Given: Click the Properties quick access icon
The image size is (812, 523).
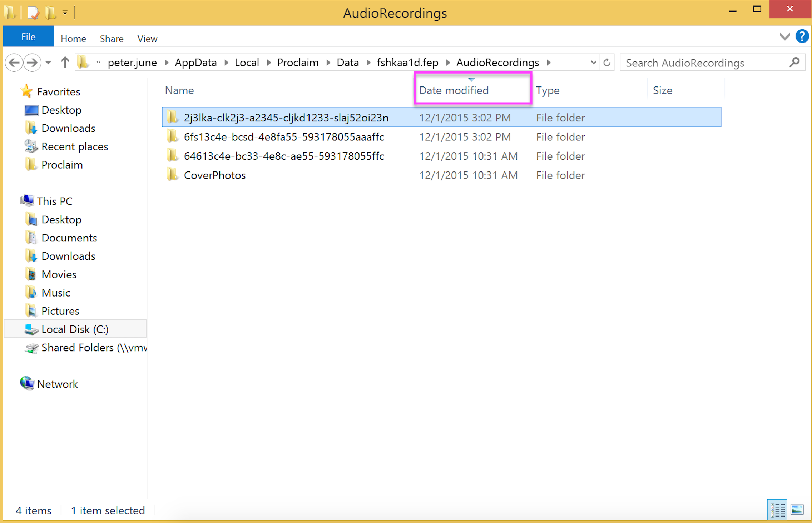Looking at the screenshot, I should click(x=33, y=13).
